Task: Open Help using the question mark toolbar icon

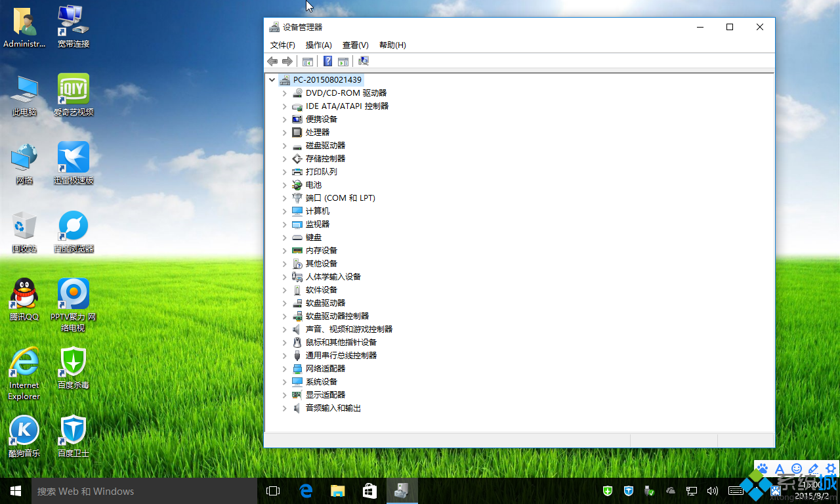Action: [x=327, y=61]
